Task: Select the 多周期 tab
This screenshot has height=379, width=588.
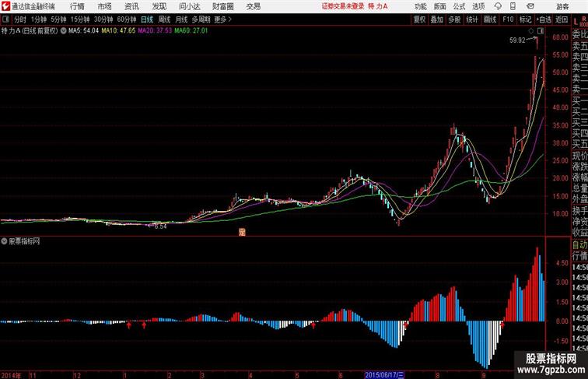Action: pos(201,19)
